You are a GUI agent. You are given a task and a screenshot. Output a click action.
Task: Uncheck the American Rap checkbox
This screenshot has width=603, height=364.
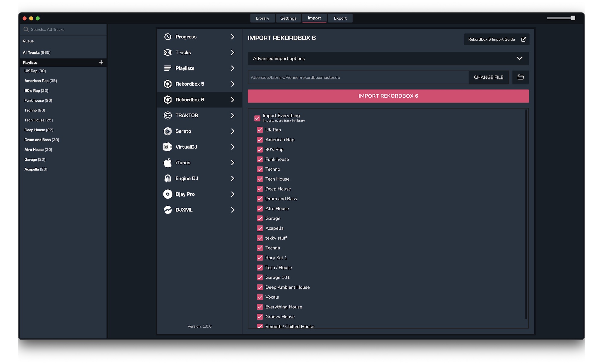click(x=260, y=140)
